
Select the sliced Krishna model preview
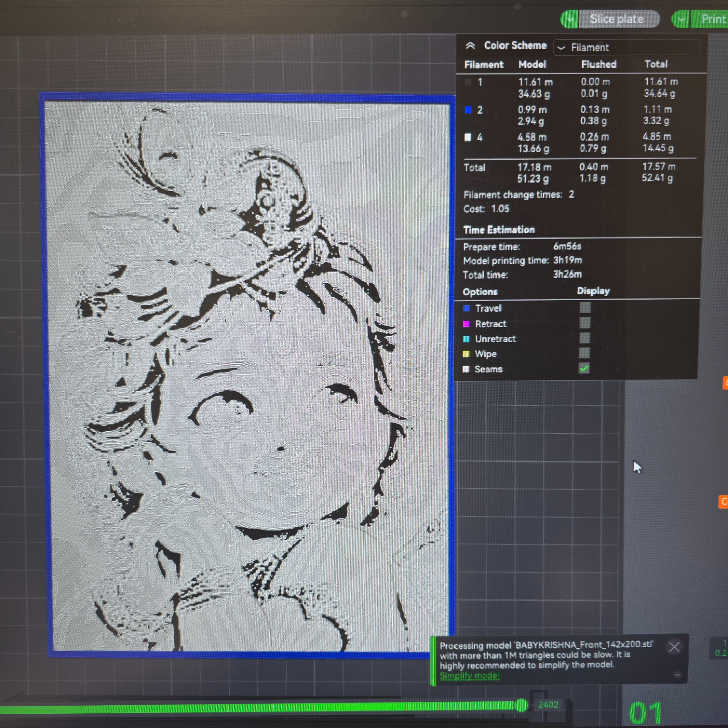coord(248,376)
